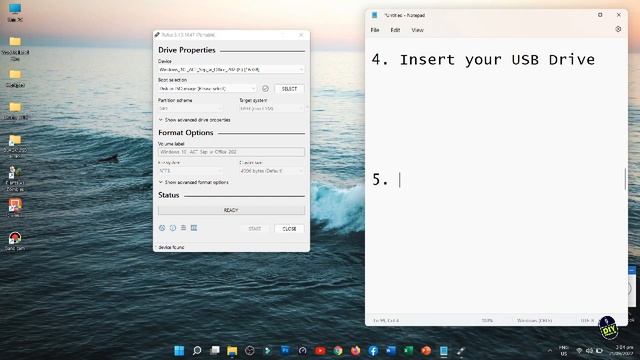Click 'device found' status text in Rufus
Viewport: 640px width, 360px height.
(171, 247)
